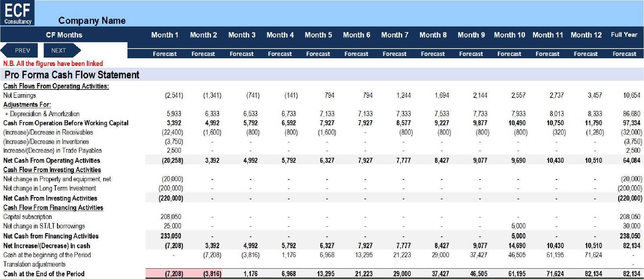This screenshot has width=644, height=279.
Task: Select the red N.B. figures linked note
Action: pos(53,64)
